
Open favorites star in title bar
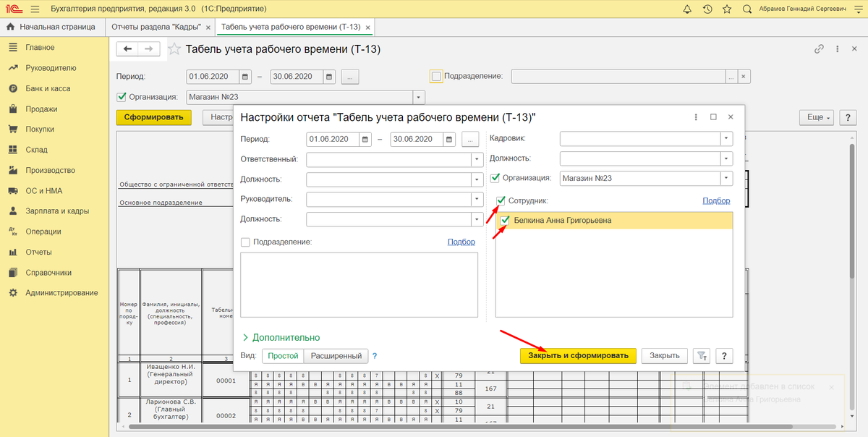pyautogui.click(x=726, y=9)
